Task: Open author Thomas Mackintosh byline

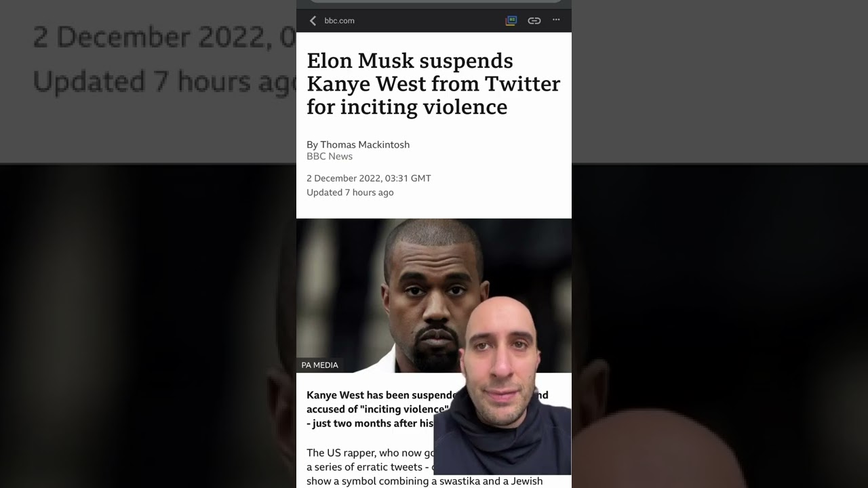Action: [x=358, y=144]
